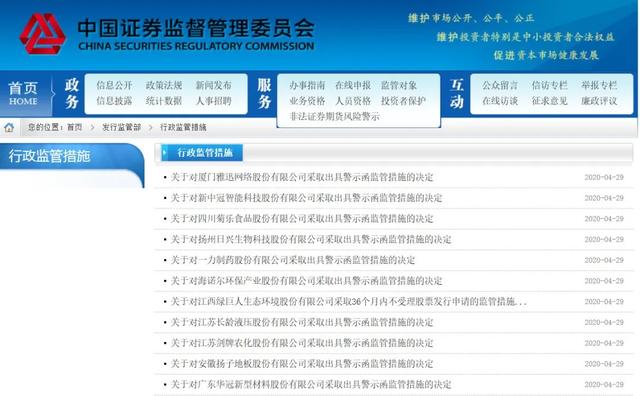Open notice about 江苏剑牌农化股份有限公司
The height and width of the screenshot is (396, 640).
[x=302, y=343]
